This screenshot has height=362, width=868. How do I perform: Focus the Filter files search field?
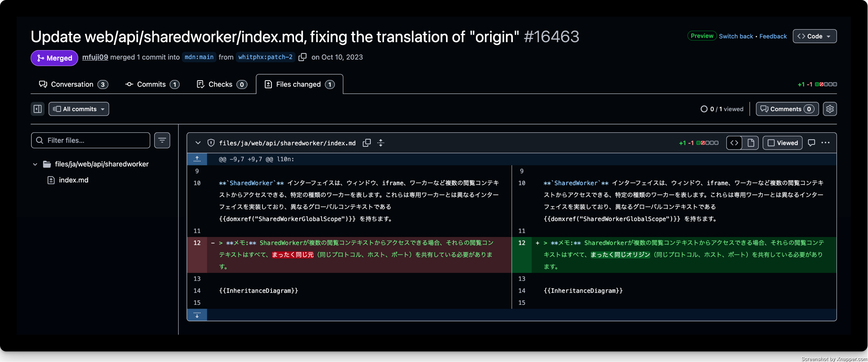[91, 140]
